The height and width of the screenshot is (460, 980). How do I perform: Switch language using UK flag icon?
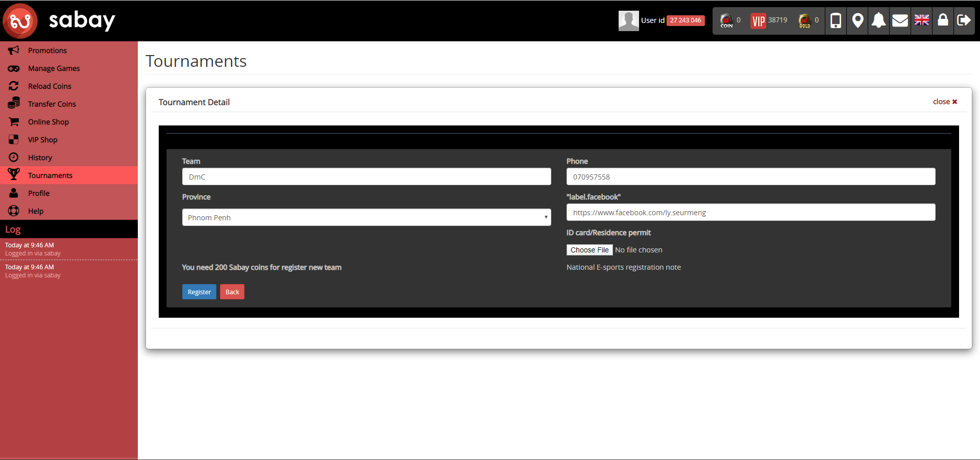(x=921, y=20)
